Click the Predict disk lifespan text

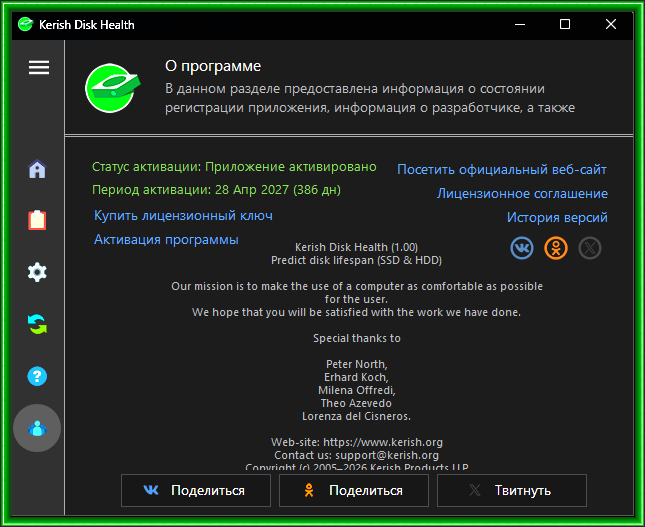click(x=356, y=260)
